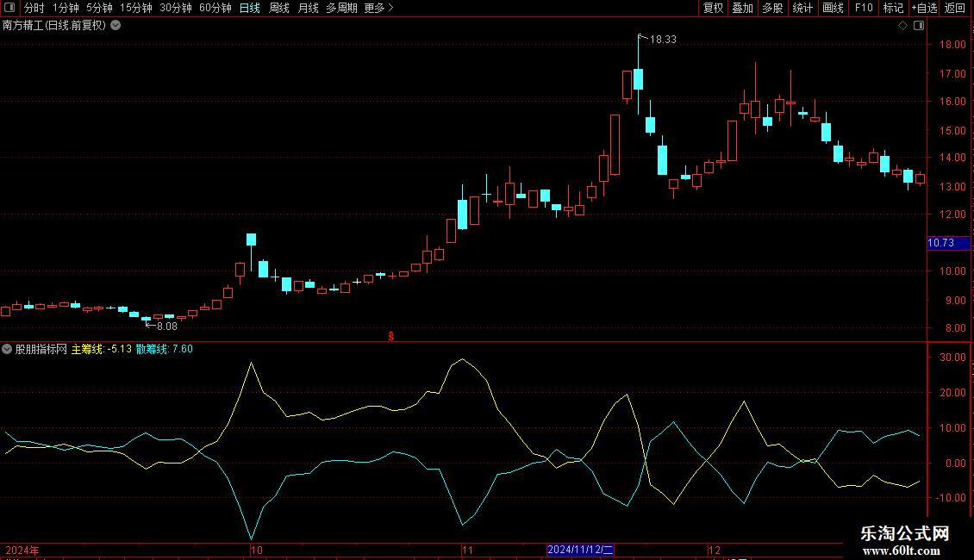Click the diamond icon at chart top-right
The image size is (974, 560).
[x=903, y=26]
